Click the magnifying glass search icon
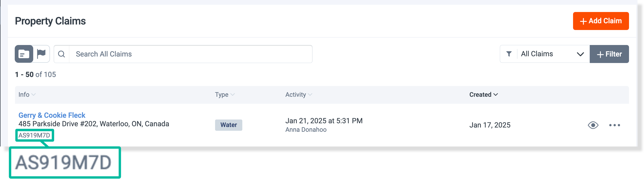 (61, 54)
